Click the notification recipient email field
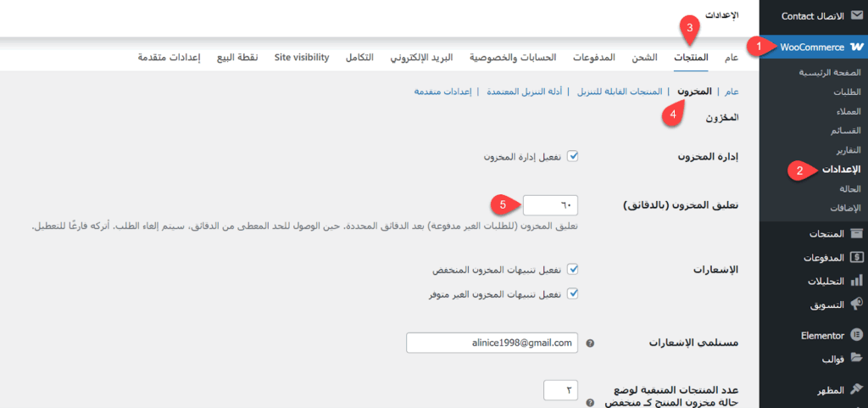 (492, 344)
